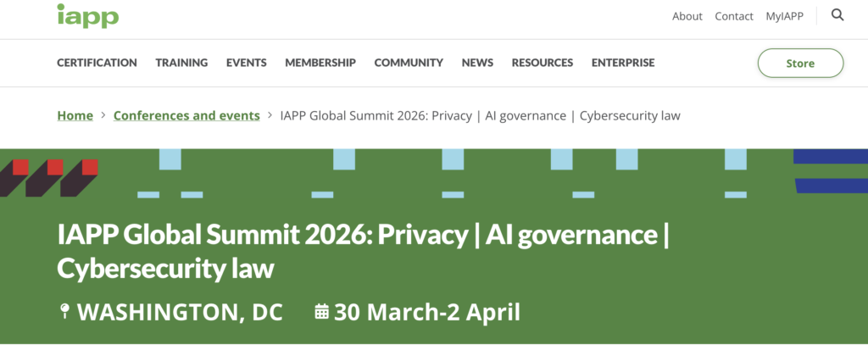This screenshot has height=356, width=868.
Task: Select the Enterprise menu item
Action: (x=623, y=63)
